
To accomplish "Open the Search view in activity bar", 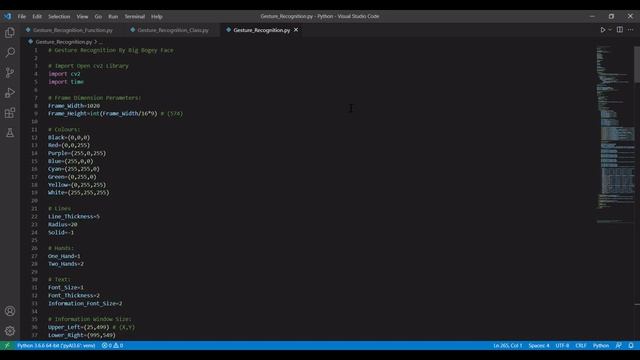I will pyautogui.click(x=10, y=52).
